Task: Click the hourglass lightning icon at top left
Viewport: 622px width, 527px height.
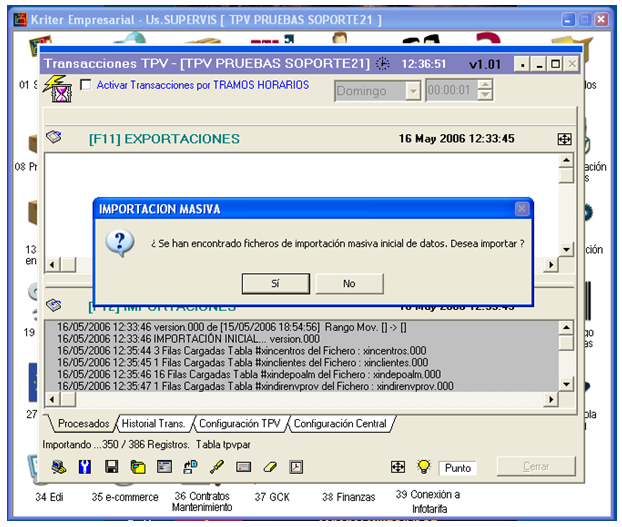Action: (62, 92)
